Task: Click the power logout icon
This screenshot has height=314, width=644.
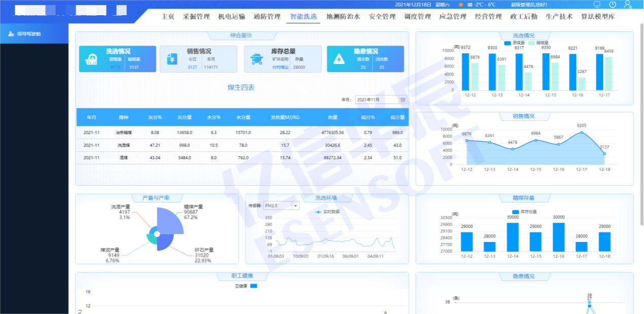Action: 613,5
